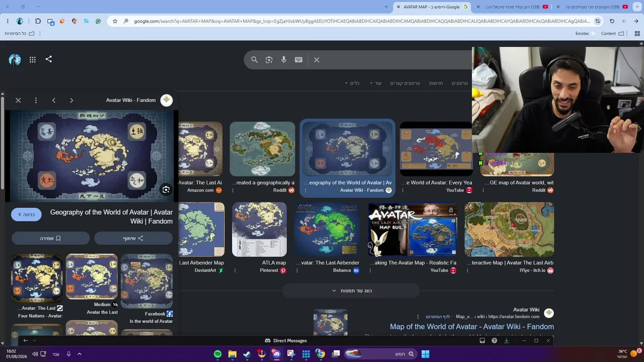Image resolution: width=644 pixels, height=362 pixels.
Task: Search by image with the camera icon
Action: (269, 60)
